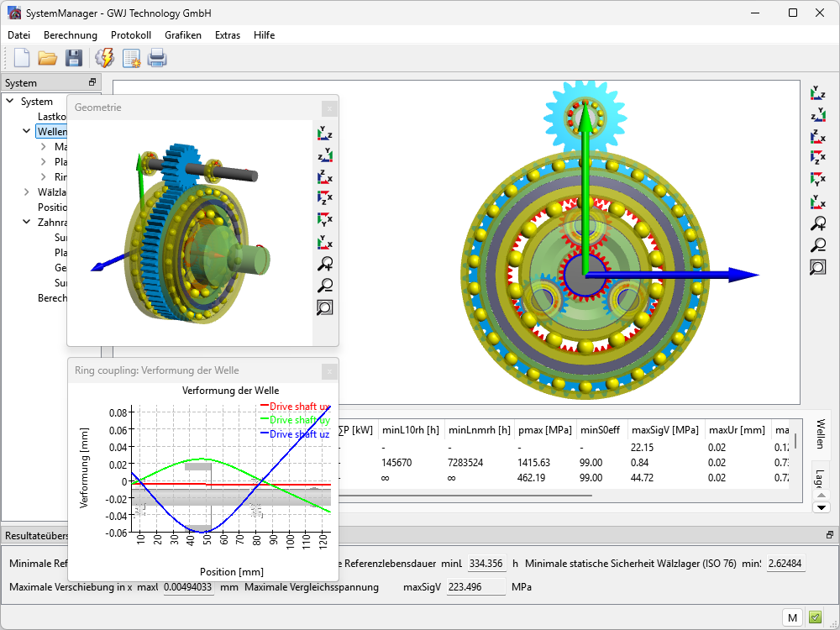This screenshot has height=630, width=840.
Task: Collapse the Zahnrad tree node
Action: click(27, 223)
